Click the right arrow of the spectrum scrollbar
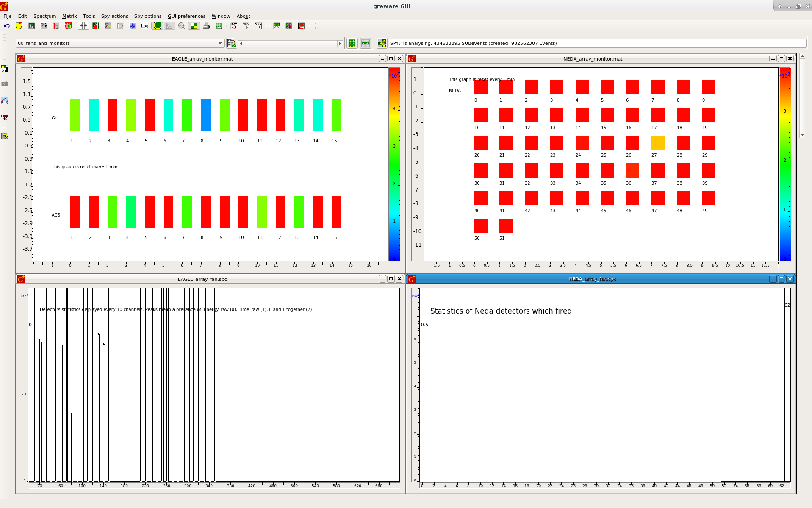Screen dimensions: 812x508 [x=340, y=43]
